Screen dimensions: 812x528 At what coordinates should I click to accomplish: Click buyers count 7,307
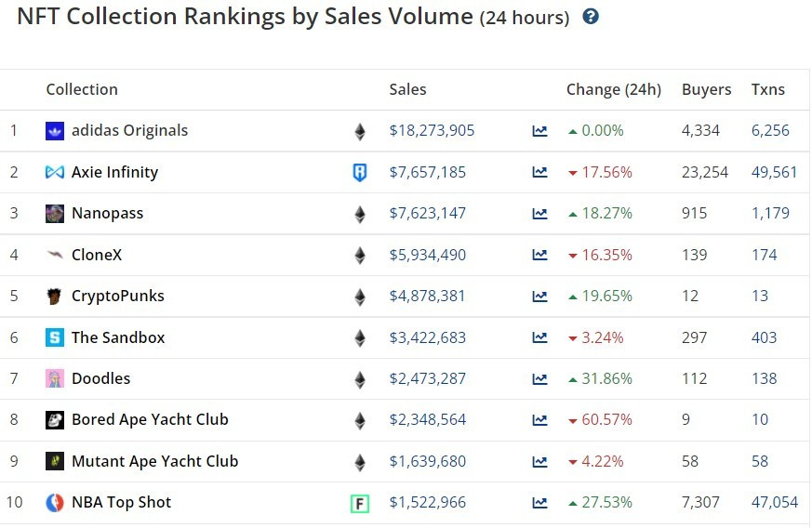[700, 503]
